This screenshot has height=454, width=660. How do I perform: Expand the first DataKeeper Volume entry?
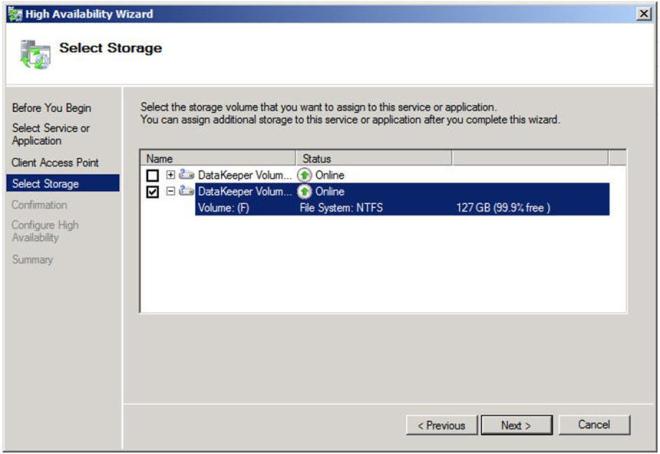tap(171, 175)
